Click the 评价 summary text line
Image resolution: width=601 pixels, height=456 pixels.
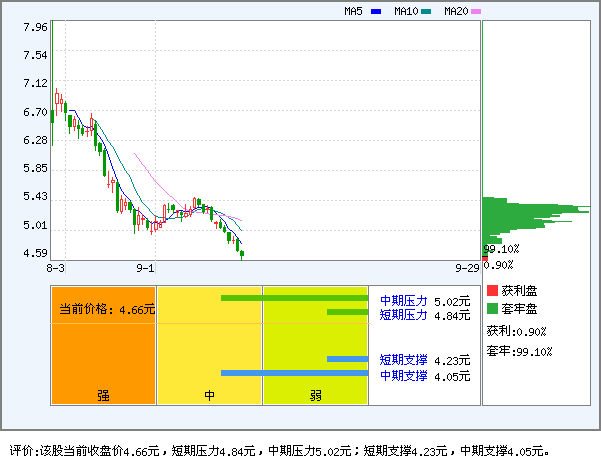pyautogui.click(x=280, y=450)
